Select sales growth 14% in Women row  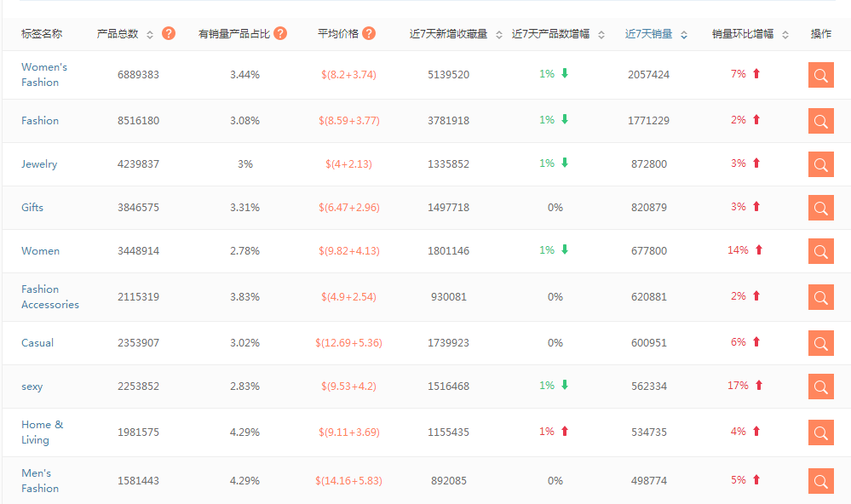pos(738,250)
